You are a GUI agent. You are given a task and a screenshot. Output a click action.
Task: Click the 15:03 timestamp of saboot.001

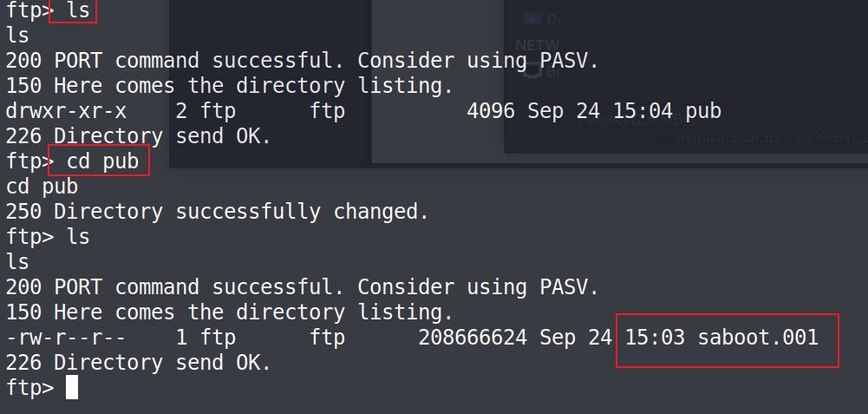(x=655, y=337)
